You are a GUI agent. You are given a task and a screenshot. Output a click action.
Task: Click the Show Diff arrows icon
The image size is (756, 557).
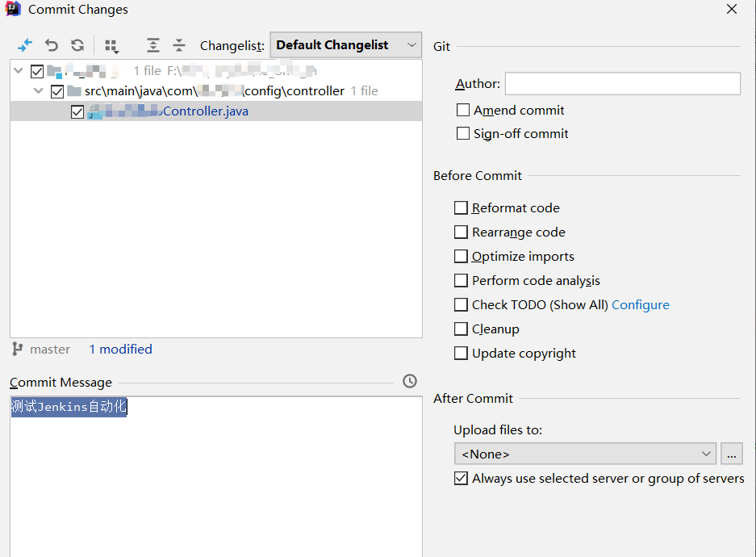[x=25, y=45]
